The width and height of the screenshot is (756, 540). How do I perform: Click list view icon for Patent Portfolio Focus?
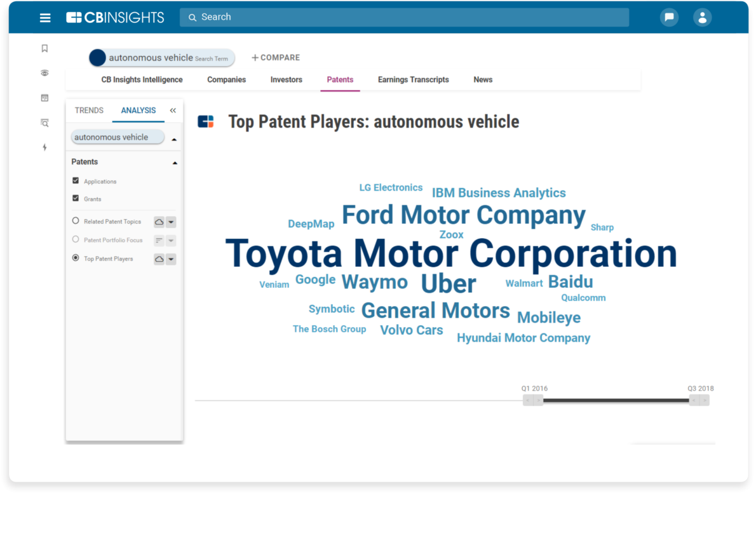[x=159, y=240]
